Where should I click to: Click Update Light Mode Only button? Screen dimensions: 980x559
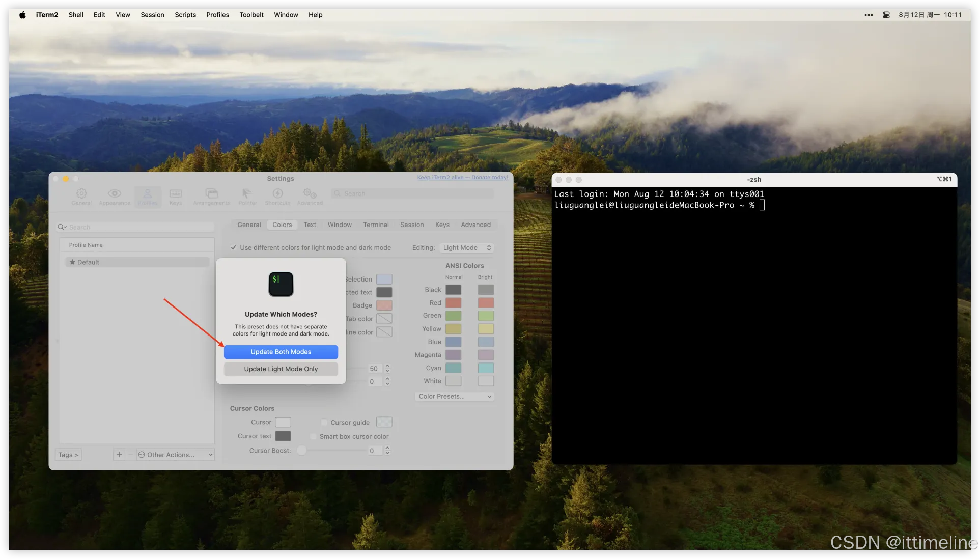[281, 369]
